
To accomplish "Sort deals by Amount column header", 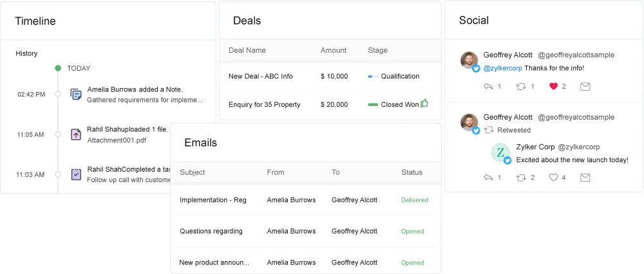I will click(334, 50).
